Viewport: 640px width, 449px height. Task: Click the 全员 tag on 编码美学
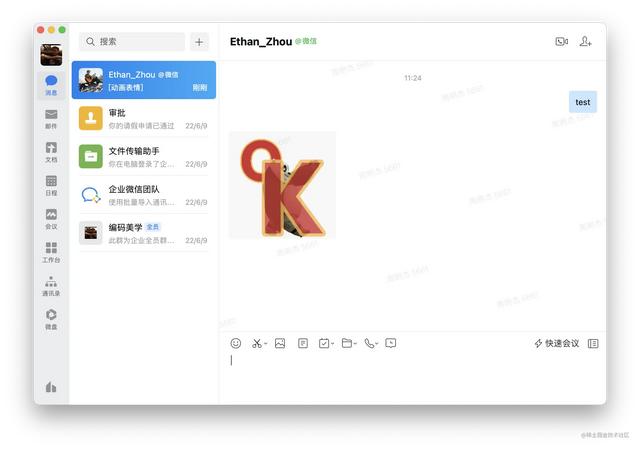point(153,227)
